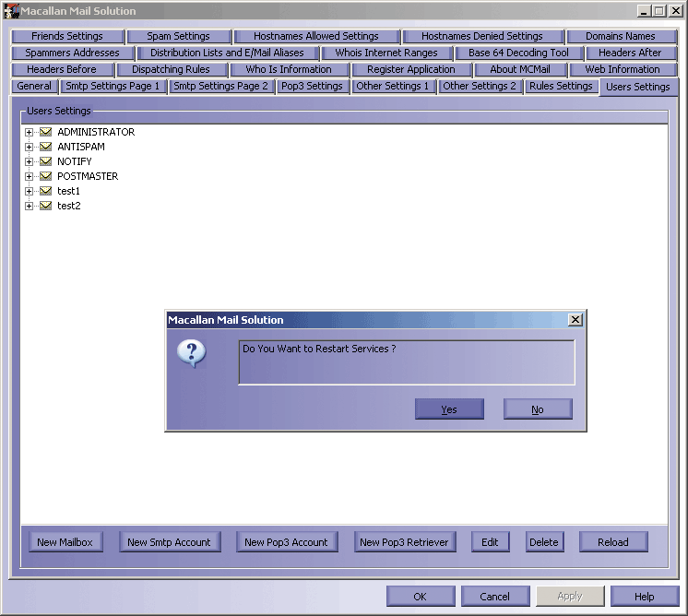Open Smtp Settings Page 2 tab
Image resolution: width=688 pixels, height=616 pixels.
click(x=220, y=86)
